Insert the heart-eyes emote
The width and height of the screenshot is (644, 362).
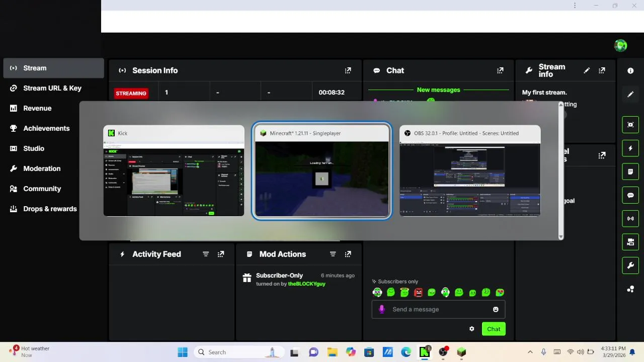[500, 292]
